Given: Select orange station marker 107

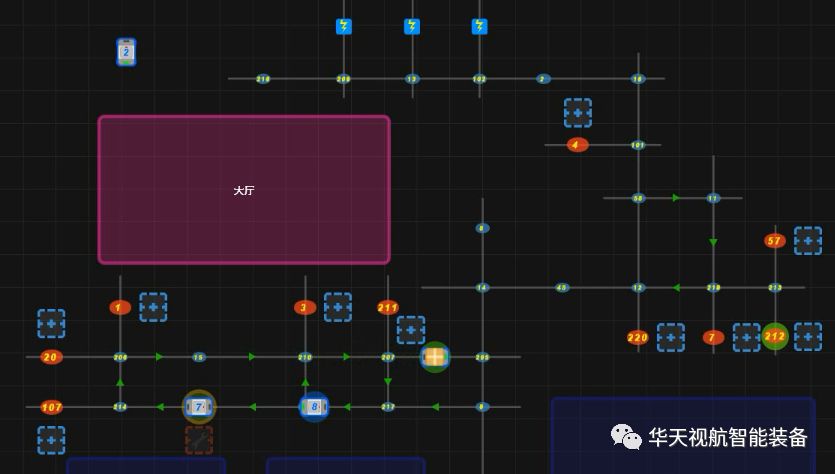Looking at the screenshot, I should click(x=52, y=407).
